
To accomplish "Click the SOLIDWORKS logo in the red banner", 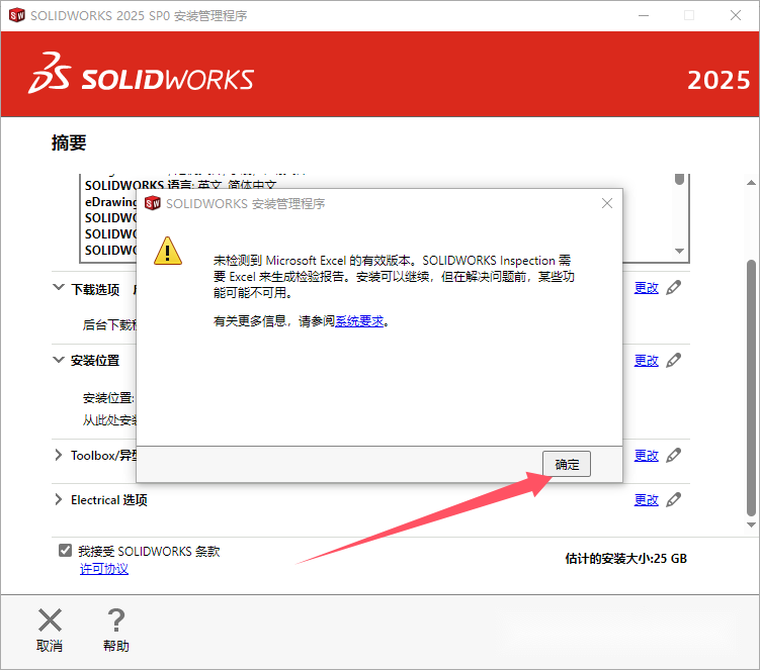I will [141, 80].
